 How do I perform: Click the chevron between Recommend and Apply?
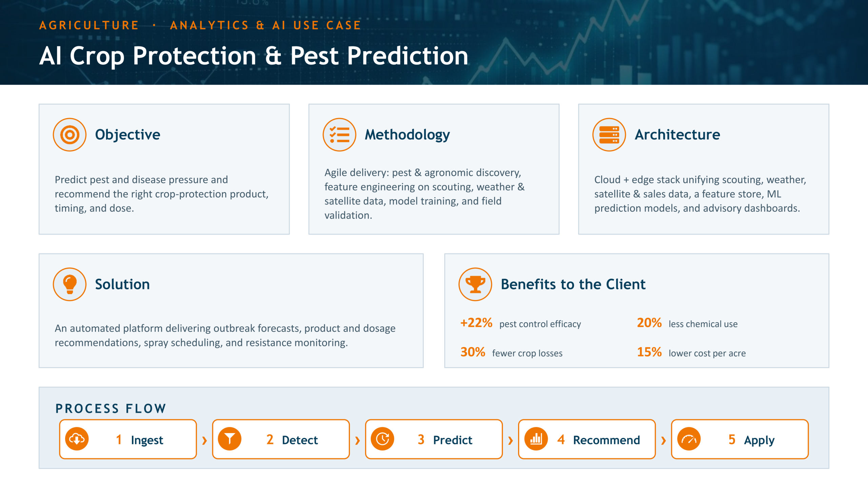click(664, 441)
